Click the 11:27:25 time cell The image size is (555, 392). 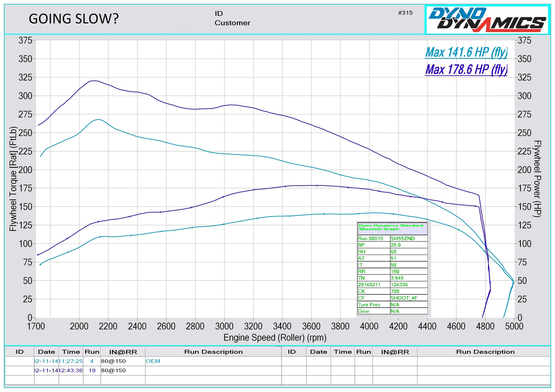click(71, 361)
